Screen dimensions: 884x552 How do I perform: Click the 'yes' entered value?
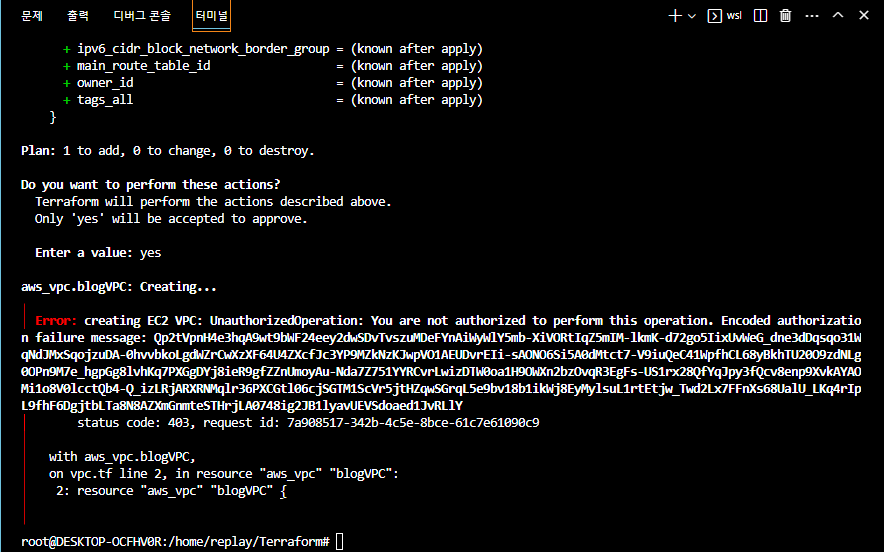pyautogui.click(x=151, y=253)
